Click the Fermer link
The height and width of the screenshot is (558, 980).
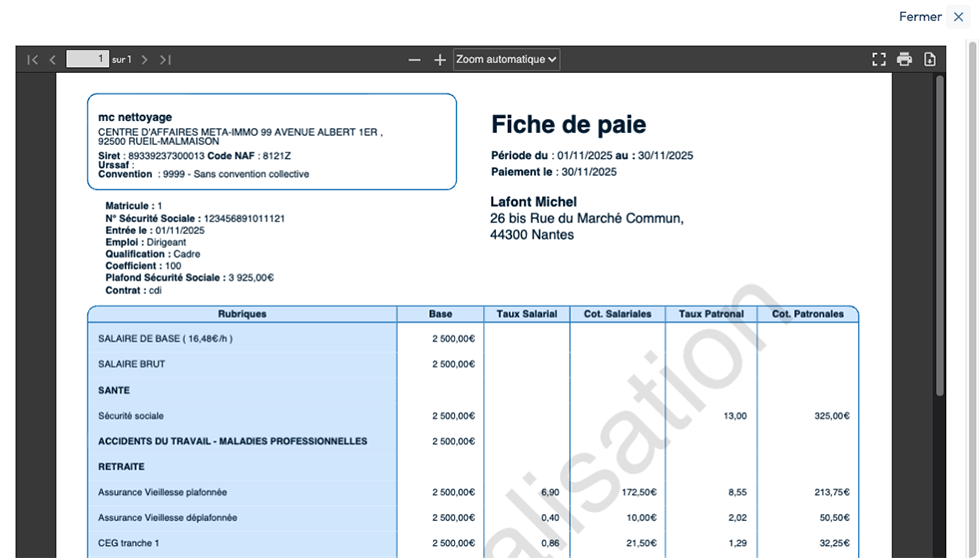pos(920,17)
